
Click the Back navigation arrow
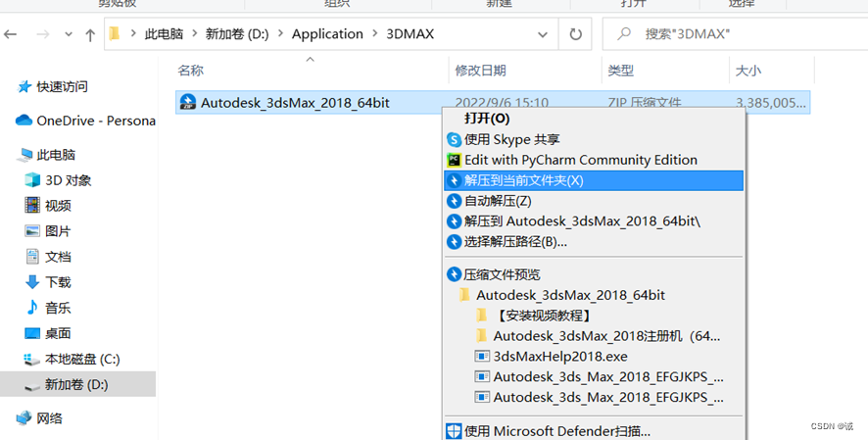[x=11, y=34]
